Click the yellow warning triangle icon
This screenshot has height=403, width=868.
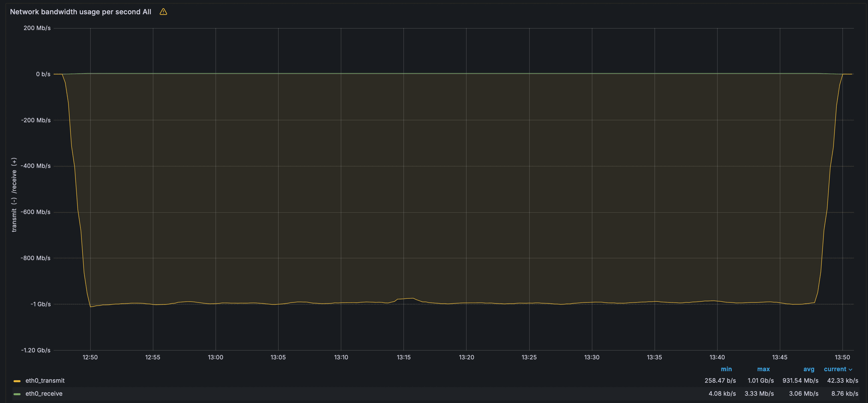163,12
